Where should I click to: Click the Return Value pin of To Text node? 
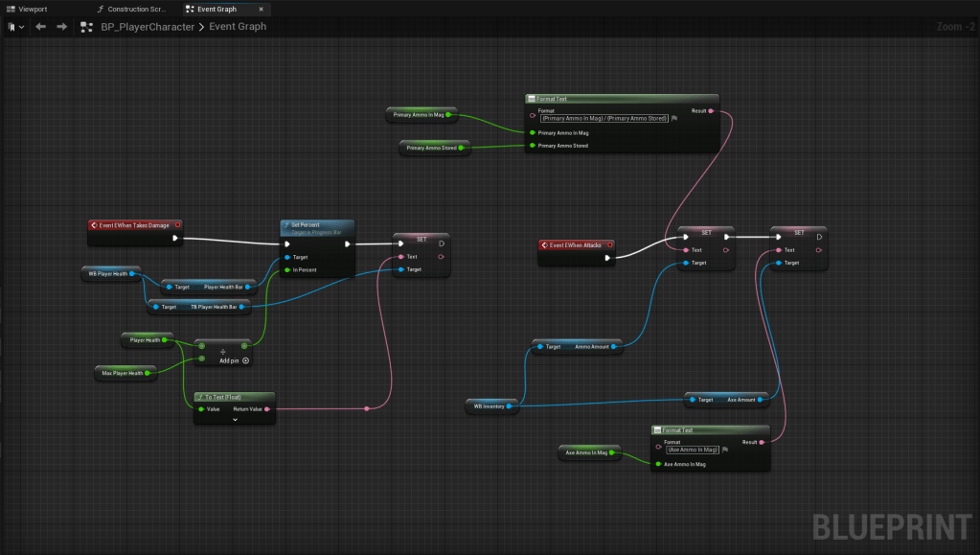click(267, 409)
